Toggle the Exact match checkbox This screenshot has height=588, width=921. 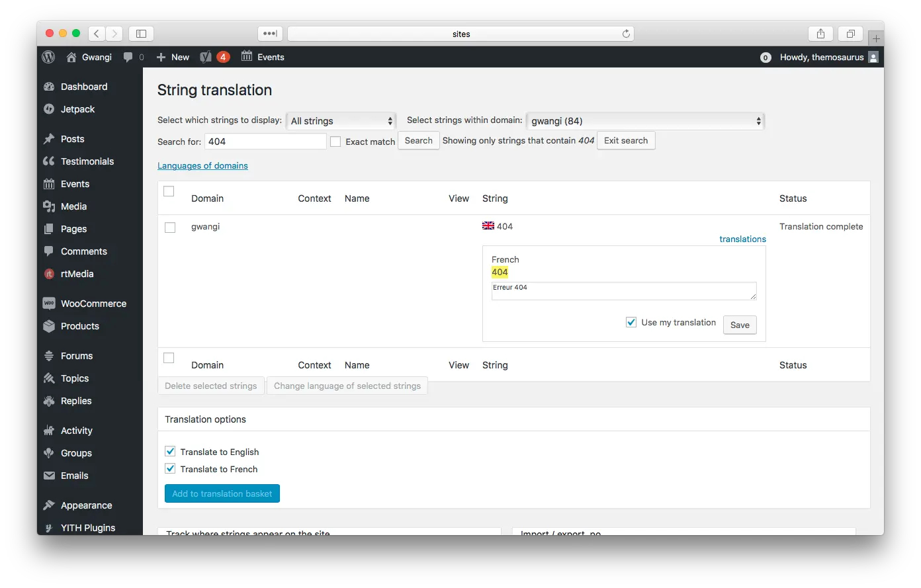point(335,142)
